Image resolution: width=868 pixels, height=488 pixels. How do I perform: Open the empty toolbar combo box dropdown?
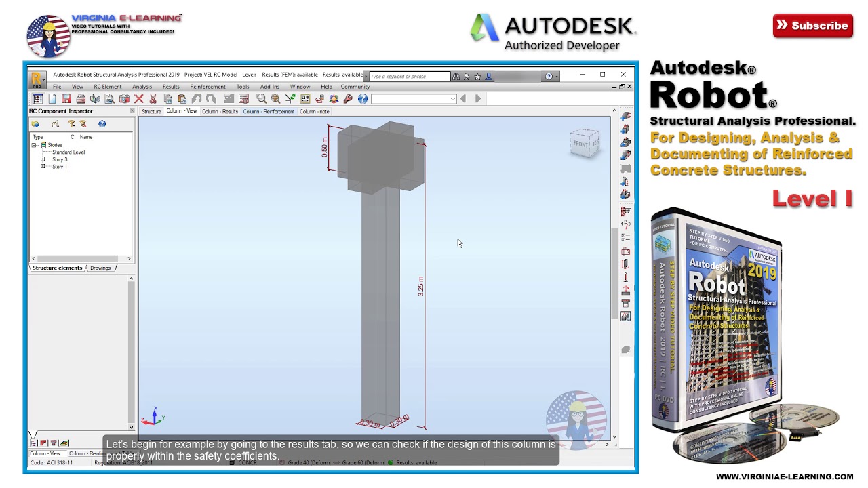pos(453,99)
